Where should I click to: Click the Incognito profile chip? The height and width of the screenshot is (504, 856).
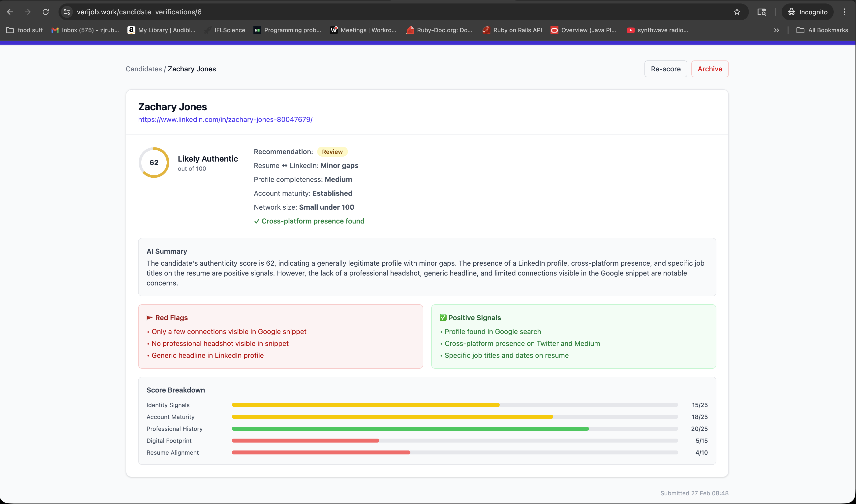click(x=807, y=12)
